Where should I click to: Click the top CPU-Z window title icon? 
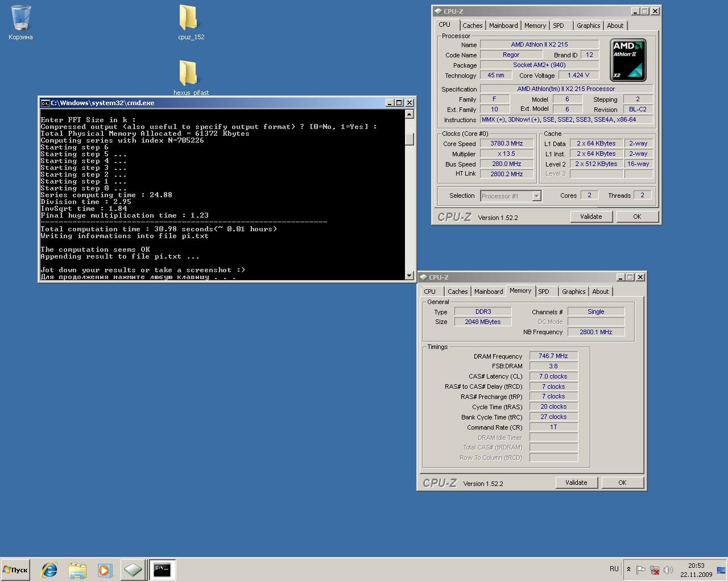click(437, 11)
